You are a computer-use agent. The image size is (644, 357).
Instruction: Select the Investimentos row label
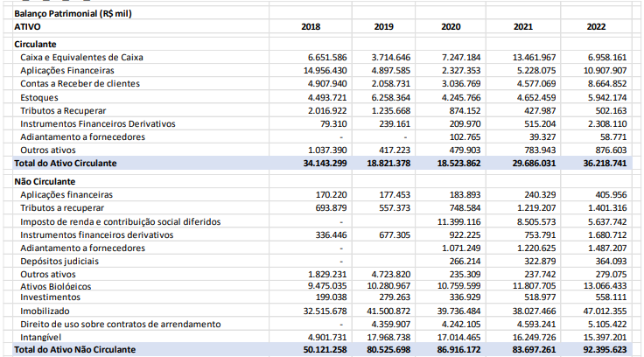pyautogui.click(x=51, y=297)
